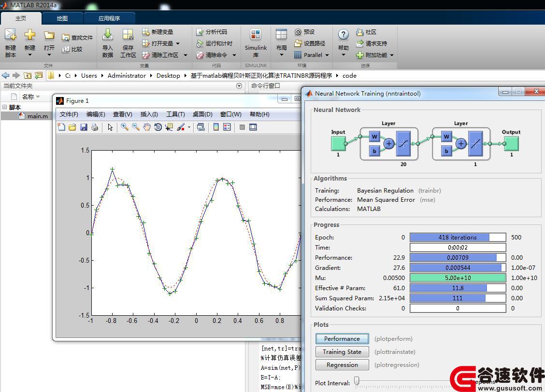545x392 pixels.
Task: Select Rotate 3D tool in Figure 1
Action: (x=158, y=127)
